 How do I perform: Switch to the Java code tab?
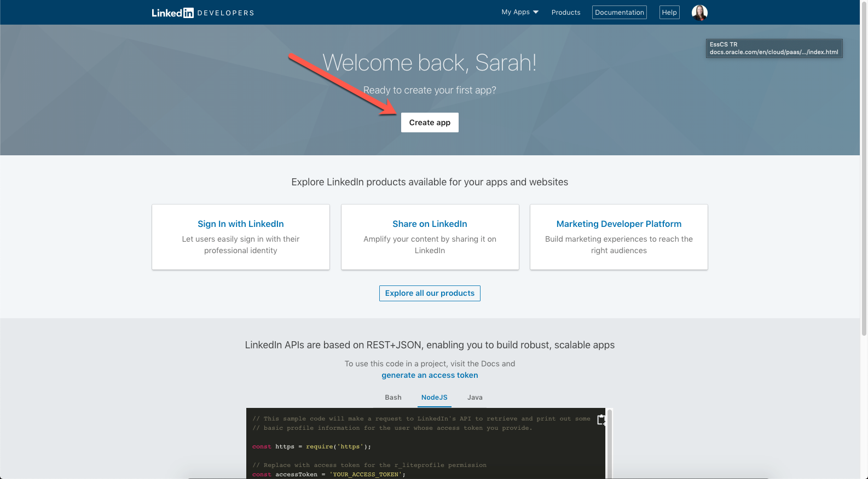tap(474, 398)
